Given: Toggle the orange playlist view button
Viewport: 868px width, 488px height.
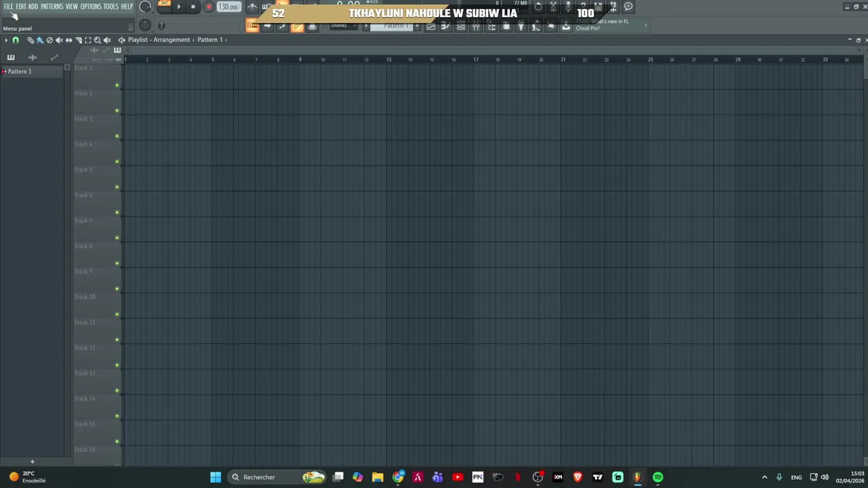Looking at the screenshot, I should click(x=252, y=26).
